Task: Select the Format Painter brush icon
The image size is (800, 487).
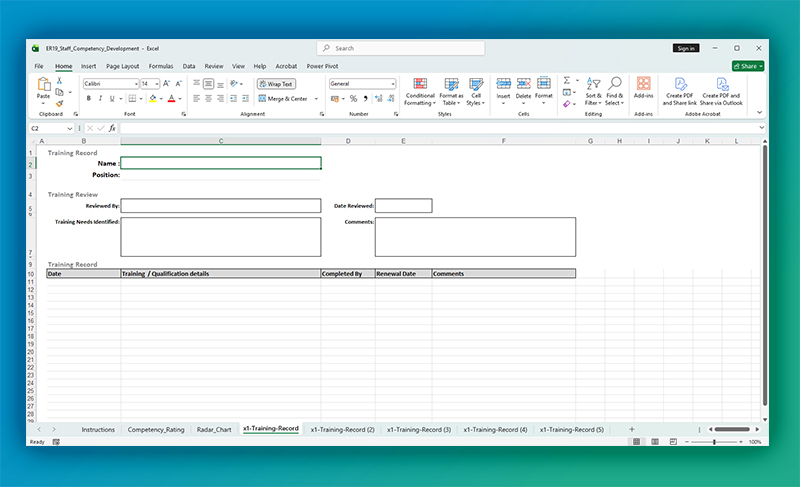Action: coord(60,103)
